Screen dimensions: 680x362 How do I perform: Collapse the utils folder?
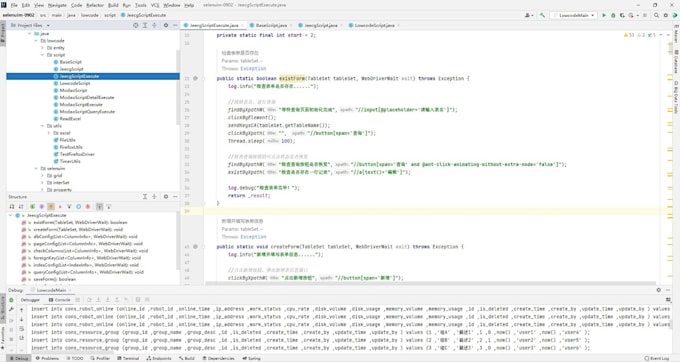pyautogui.click(x=42, y=126)
